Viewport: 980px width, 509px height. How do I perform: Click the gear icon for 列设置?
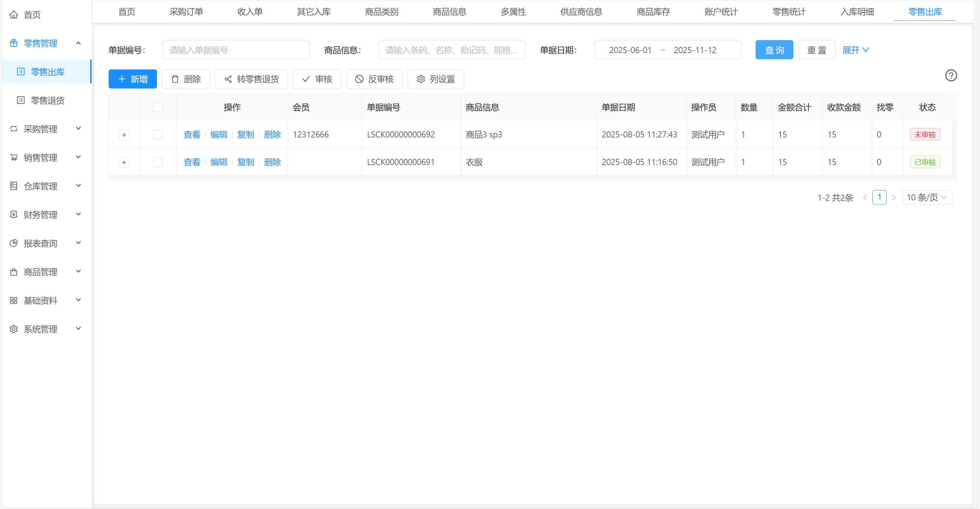421,79
